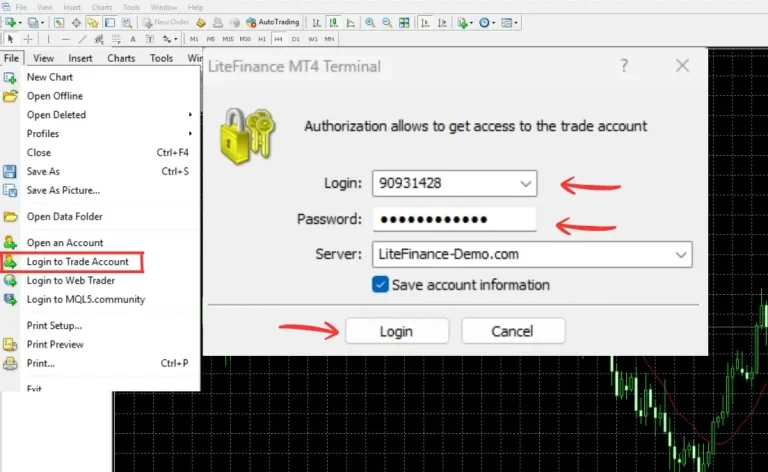Toggle Chart Shift icon

pos(442,23)
